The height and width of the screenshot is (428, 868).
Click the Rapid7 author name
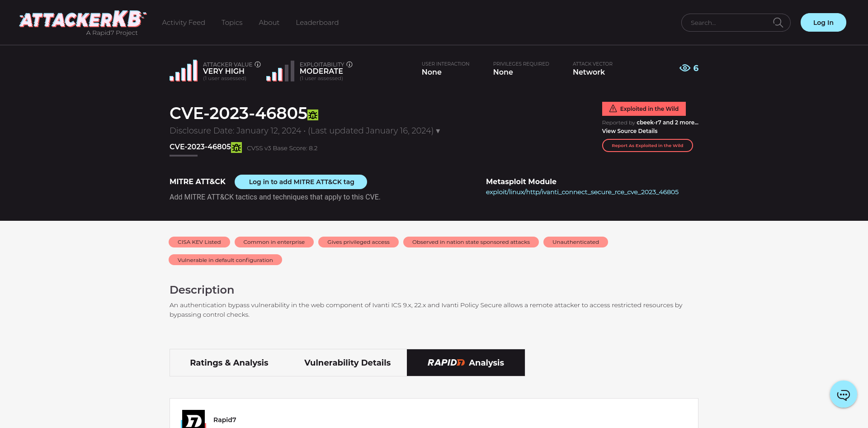tap(225, 420)
